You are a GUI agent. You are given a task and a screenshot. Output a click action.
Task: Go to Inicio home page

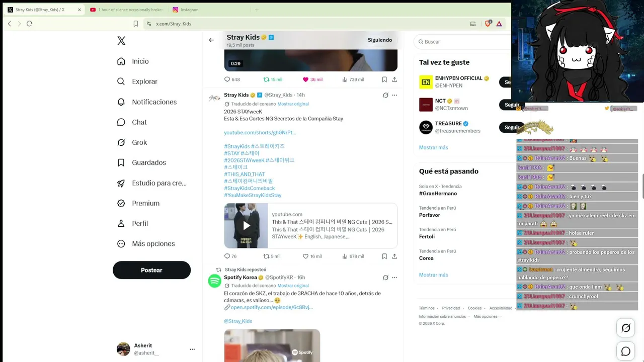(x=133, y=61)
